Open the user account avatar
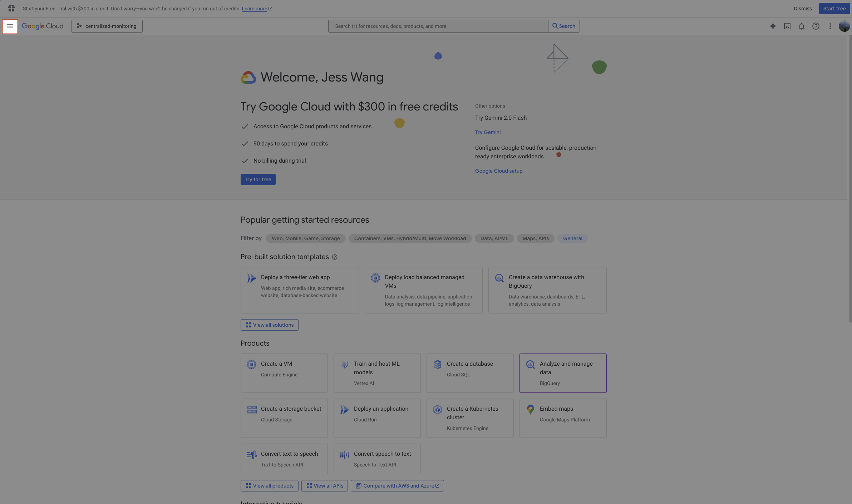Viewport: 852px width, 504px height. pyautogui.click(x=844, y=26)
